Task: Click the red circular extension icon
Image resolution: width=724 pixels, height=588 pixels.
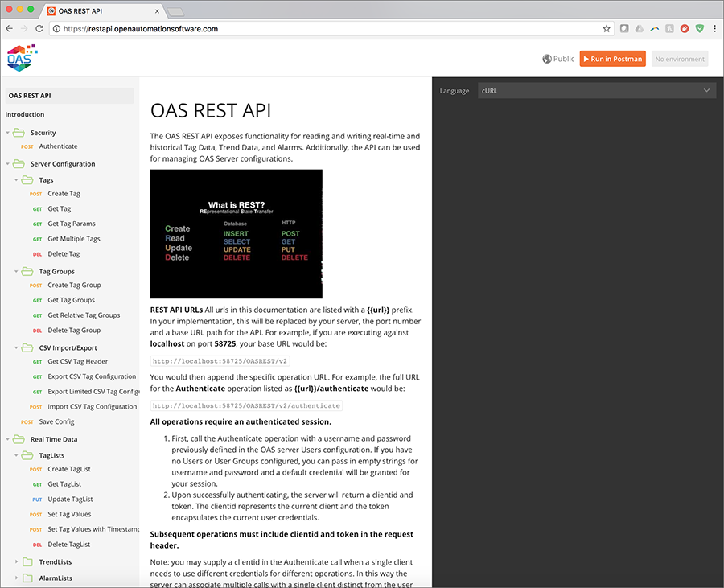Action: tap(684, 28)
